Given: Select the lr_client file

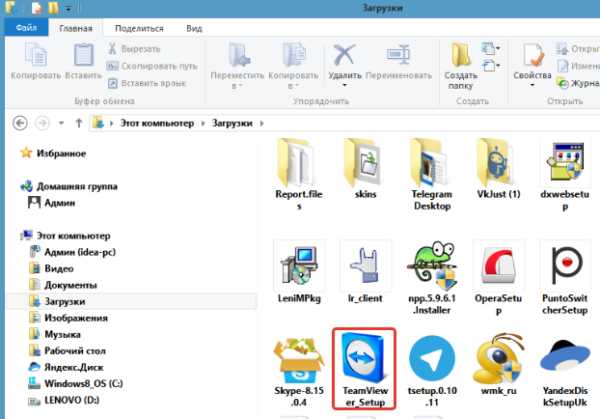Looking at the screenshot, I should (x=365, y=272).
